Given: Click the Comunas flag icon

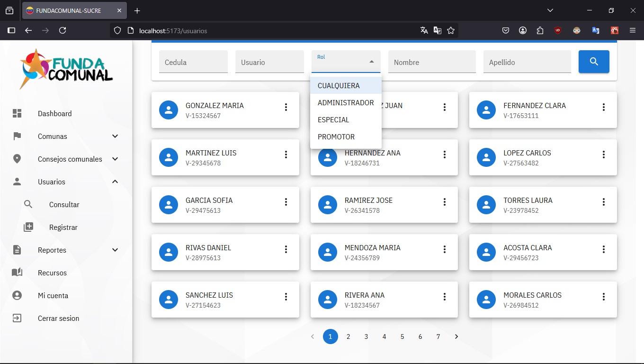Looking at the screenshot, I should click(17, 136).
